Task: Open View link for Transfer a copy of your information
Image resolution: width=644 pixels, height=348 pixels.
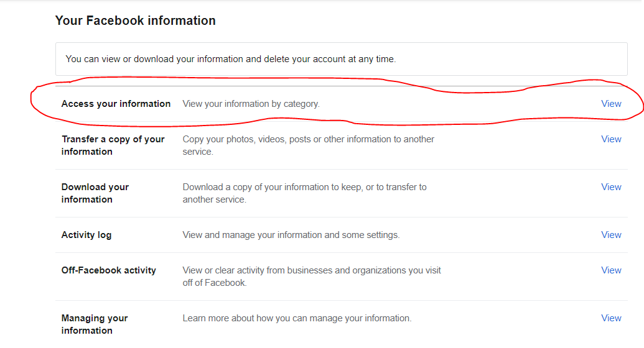Action: tap(611, 139)
